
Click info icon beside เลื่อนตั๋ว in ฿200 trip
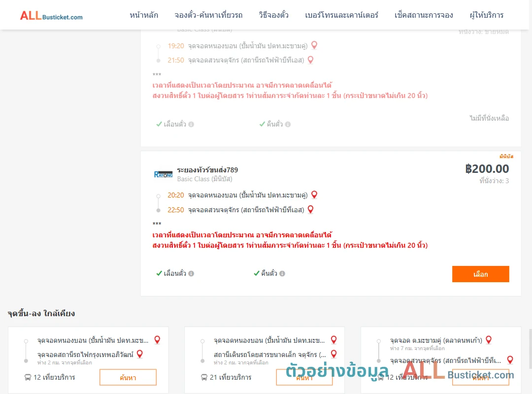pyautogui.click(x=191, y=273)
